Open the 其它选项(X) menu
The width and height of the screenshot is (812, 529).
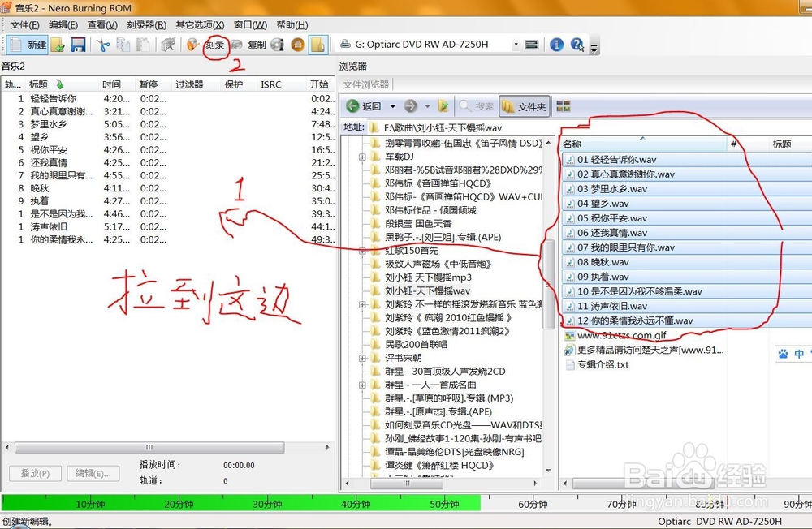coord(200,25)
